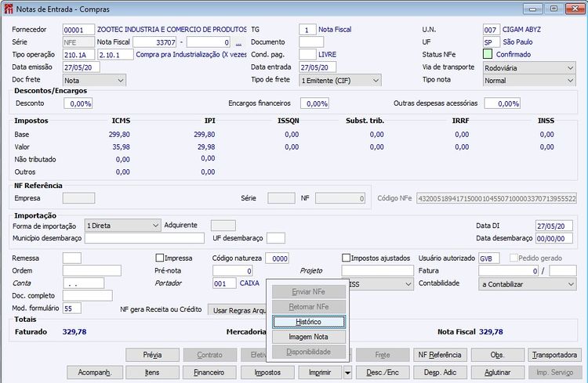Open the Transportadora button
Viewport: 588px width, 383px height.
(555, 355)
